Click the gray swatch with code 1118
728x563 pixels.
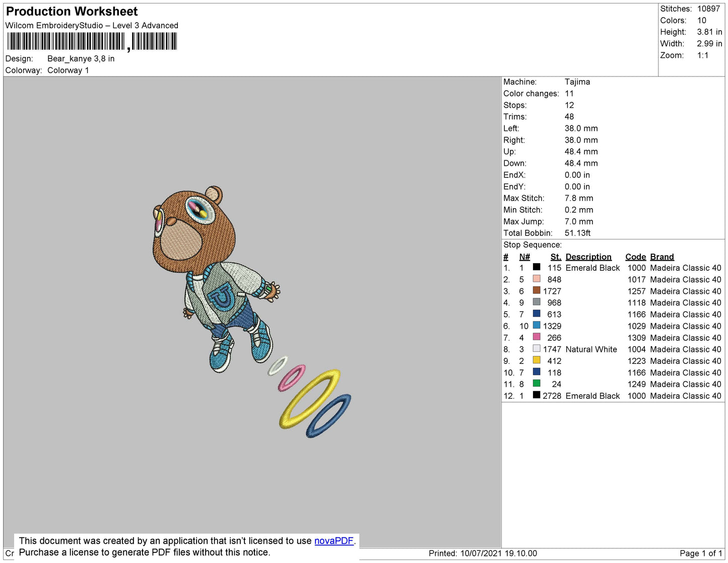(537, 302)
